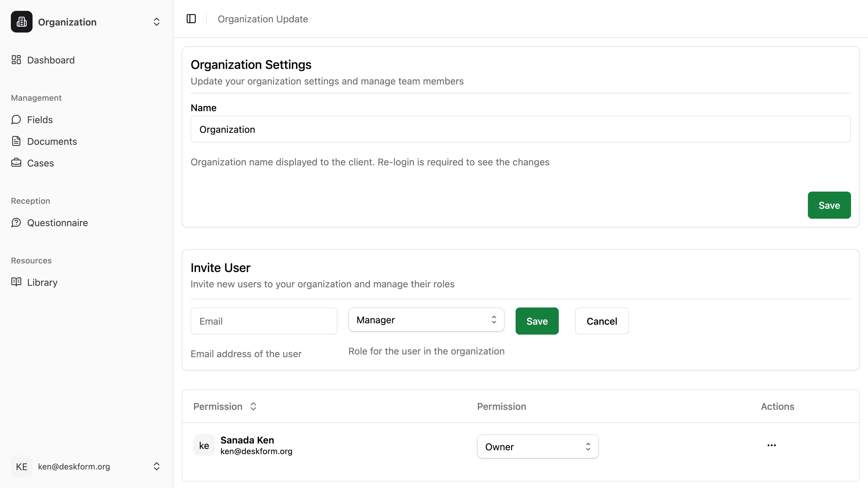Image resolution: width=868 pixels, height=488 pixels.
Task: Click the organization building logo icon
Action: (21, 22)
